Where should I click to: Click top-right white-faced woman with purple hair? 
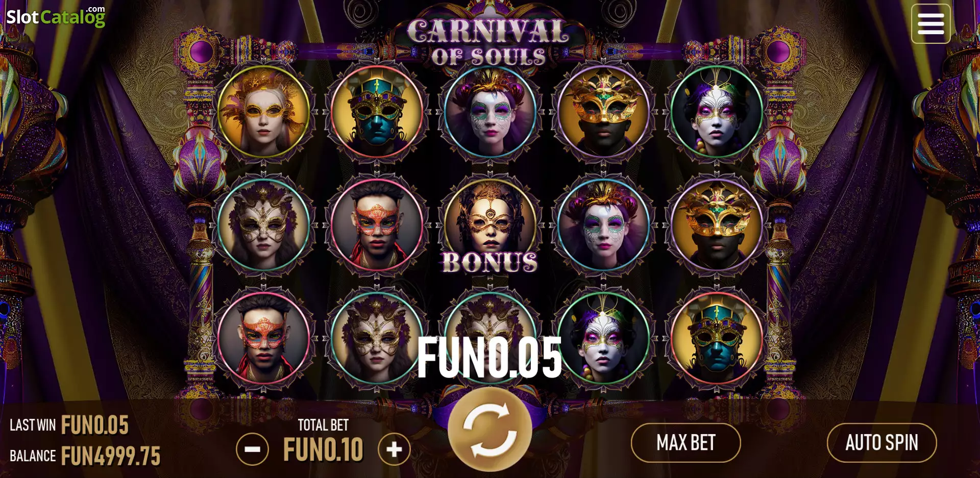point(717,111)
